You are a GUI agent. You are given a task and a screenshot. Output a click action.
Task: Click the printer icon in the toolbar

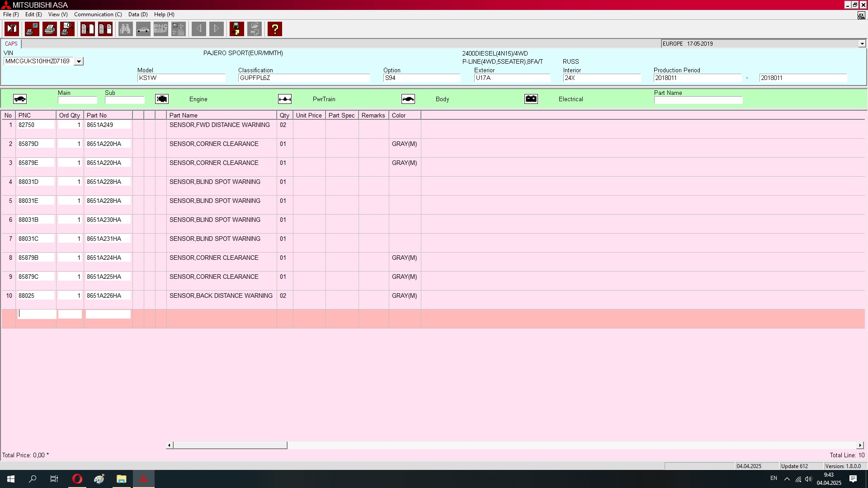(50, 29)
